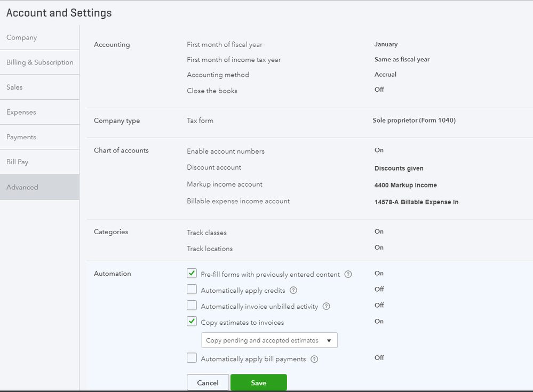Click help icon beside Automatically apply bill payments

click(x=314, y=359)
